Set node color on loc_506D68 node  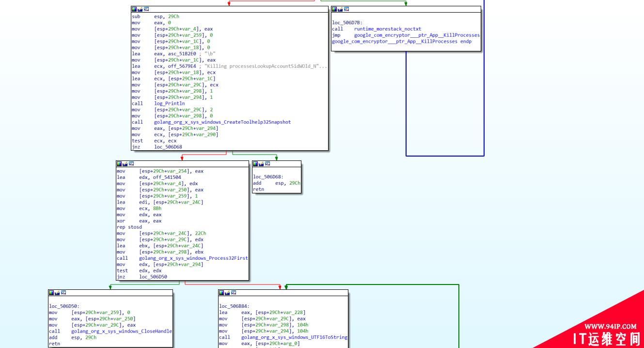255,164
